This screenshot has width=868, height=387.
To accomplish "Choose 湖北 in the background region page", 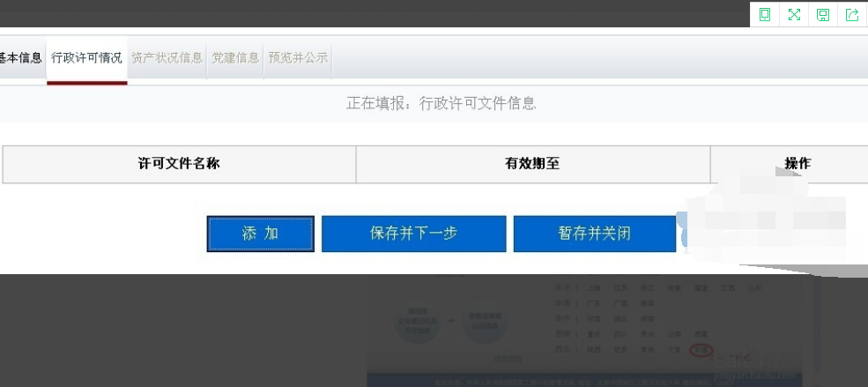I will (x=620, y=319).
